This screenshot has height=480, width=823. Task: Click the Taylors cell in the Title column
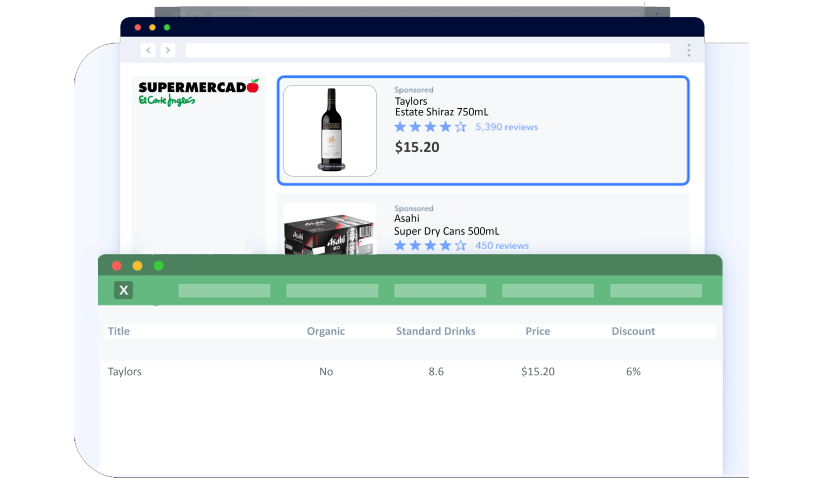point(124,371)
